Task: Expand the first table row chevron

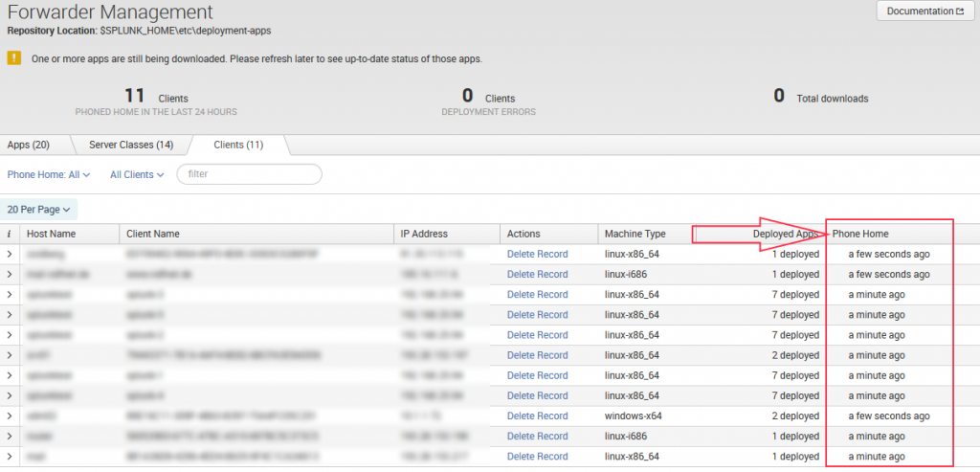Action: pos(10,254)
